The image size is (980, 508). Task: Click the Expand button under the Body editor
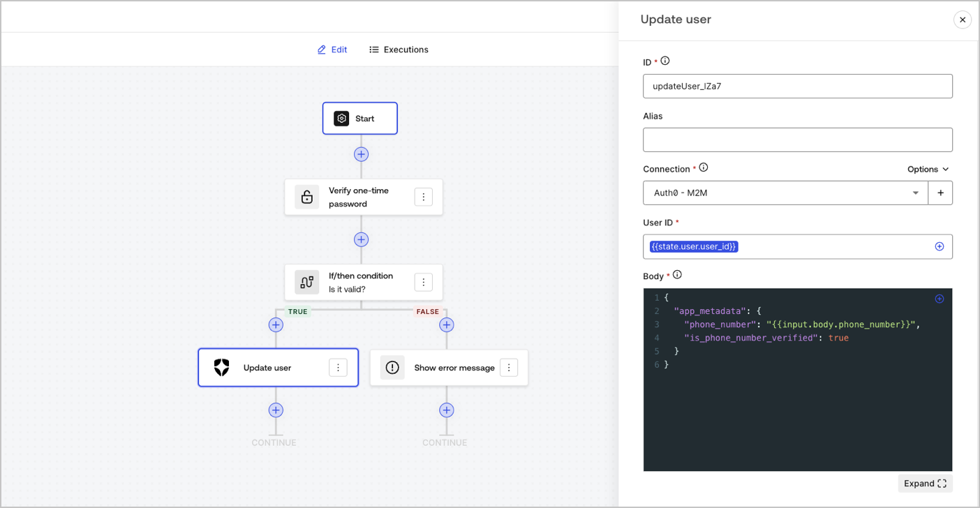925,483
